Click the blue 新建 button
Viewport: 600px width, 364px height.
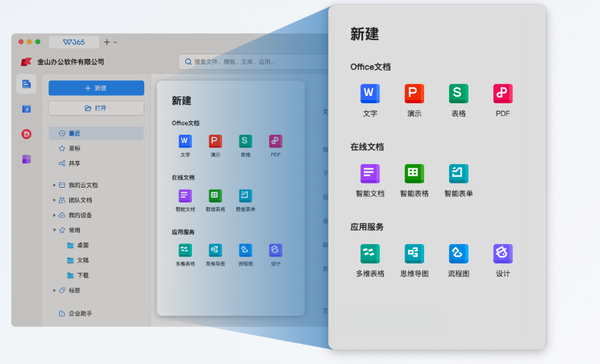[x=96, y=88]
